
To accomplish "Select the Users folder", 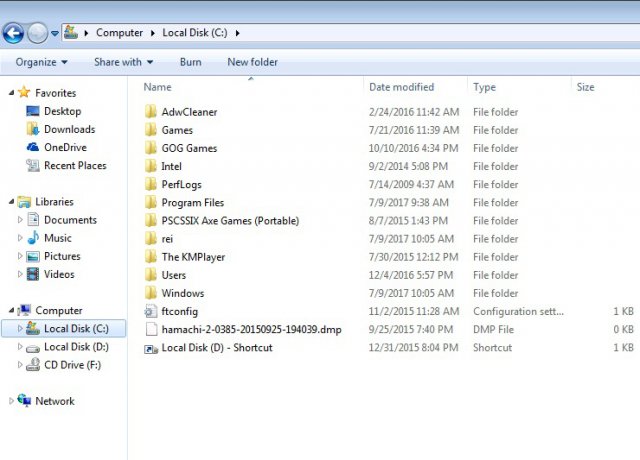I will click(173, 275).
